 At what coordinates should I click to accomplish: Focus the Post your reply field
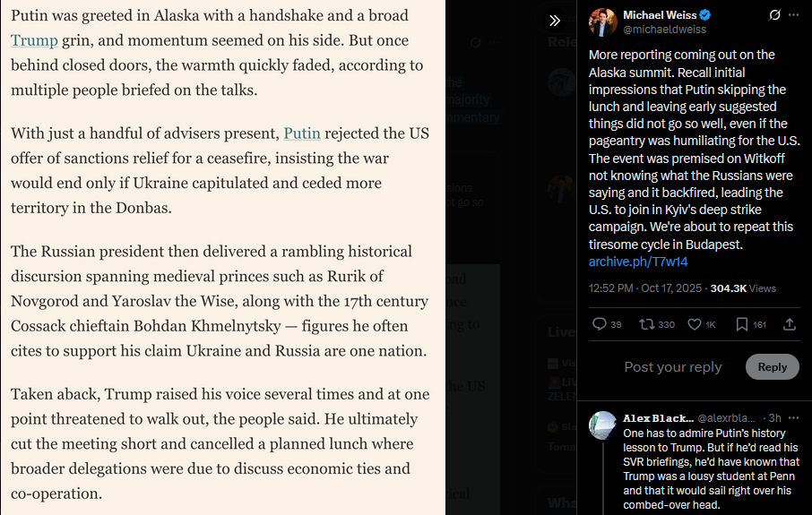[673, 367]
